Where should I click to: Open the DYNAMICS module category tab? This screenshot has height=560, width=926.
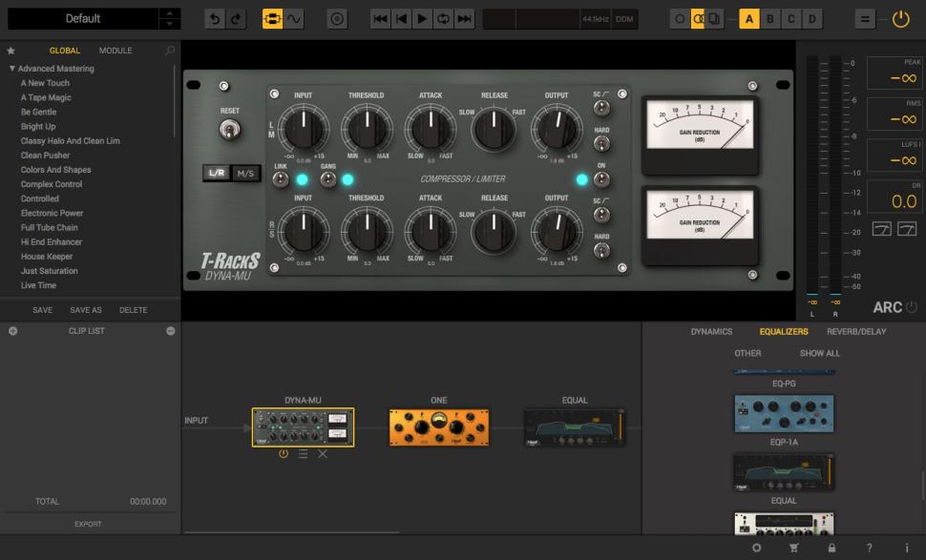(711, 332)
